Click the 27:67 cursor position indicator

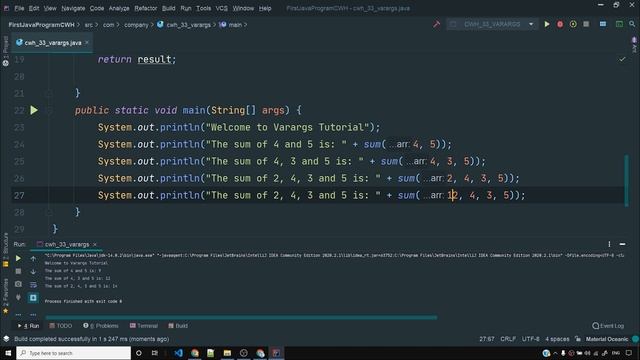pos(487,339)
